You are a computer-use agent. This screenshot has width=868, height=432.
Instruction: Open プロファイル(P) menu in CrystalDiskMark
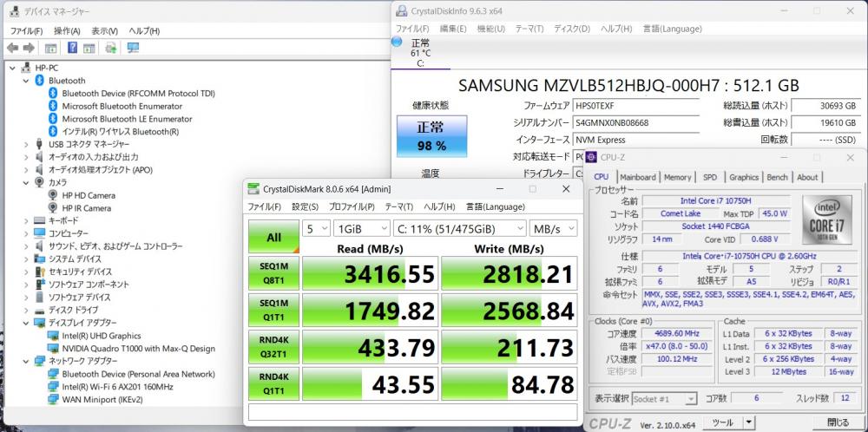tap(352, 206)
